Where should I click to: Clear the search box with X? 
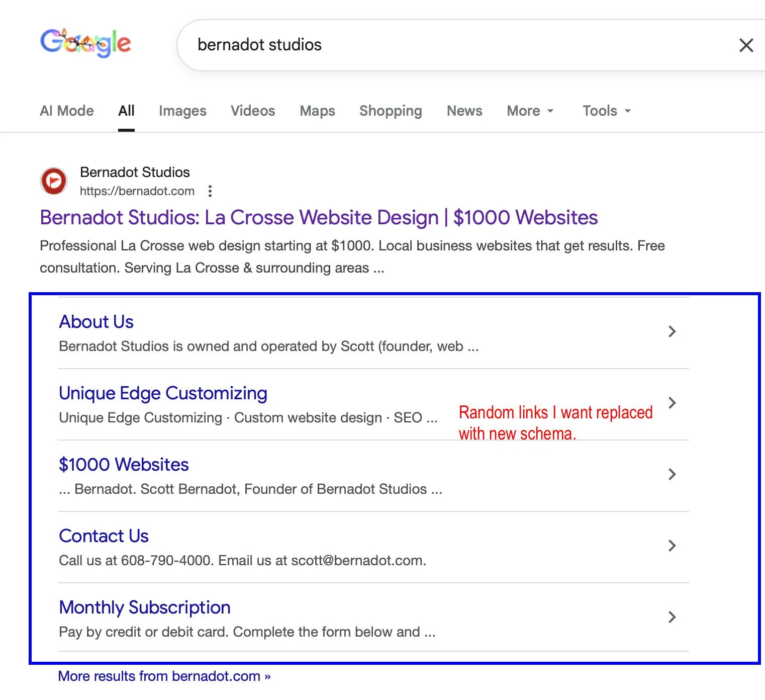pos(746,45)
